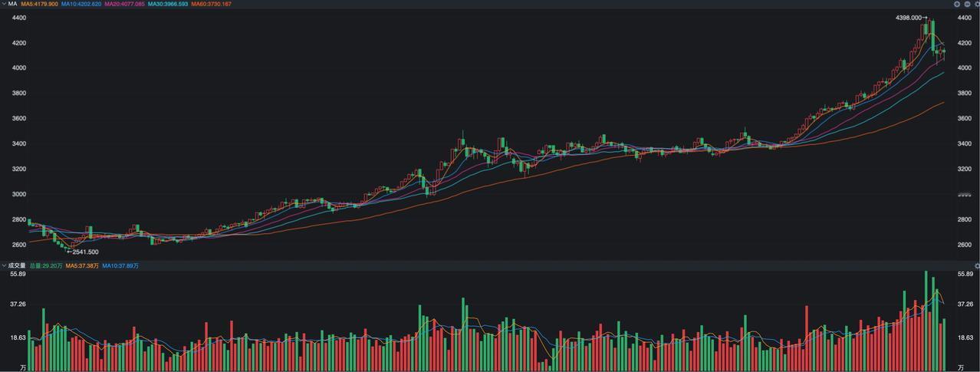980x372 pixels.
Task: Collapse the MA indicator panel chevron
Action: click(3, 4)
